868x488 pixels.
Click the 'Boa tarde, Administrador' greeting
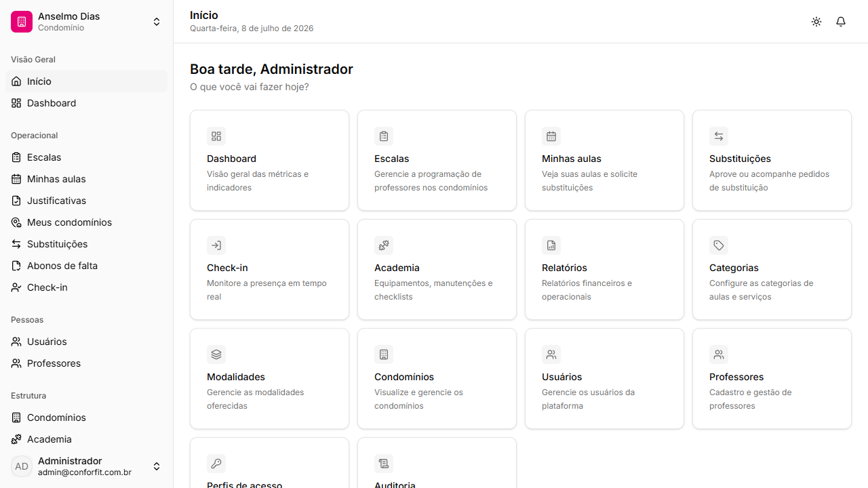[271, 69]
